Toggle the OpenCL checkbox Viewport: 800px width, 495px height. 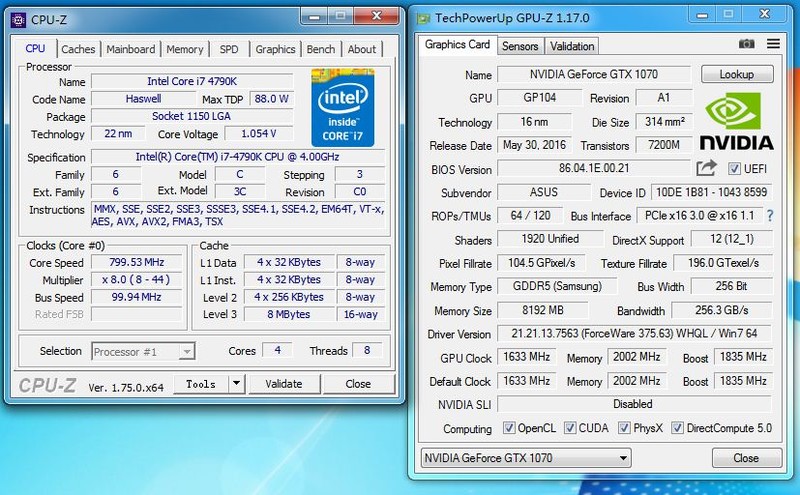(509, 428)
